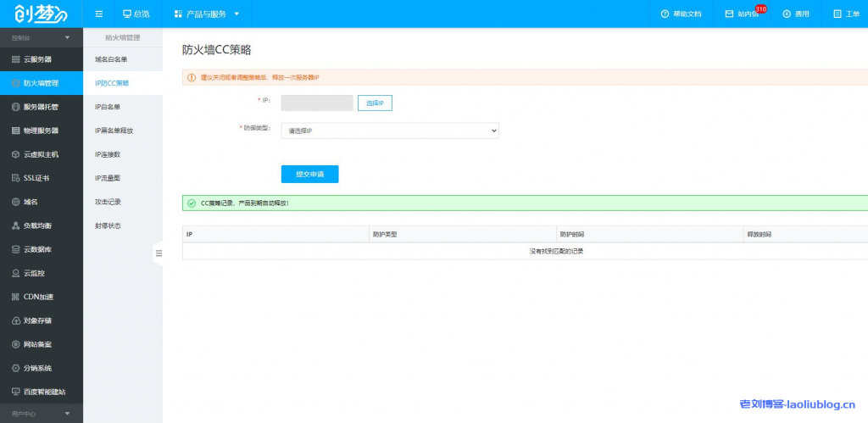Viewport: 868px width, 423px height.
Task: Collapse the secondary sidebar with handle
Action: click(158, 253)
